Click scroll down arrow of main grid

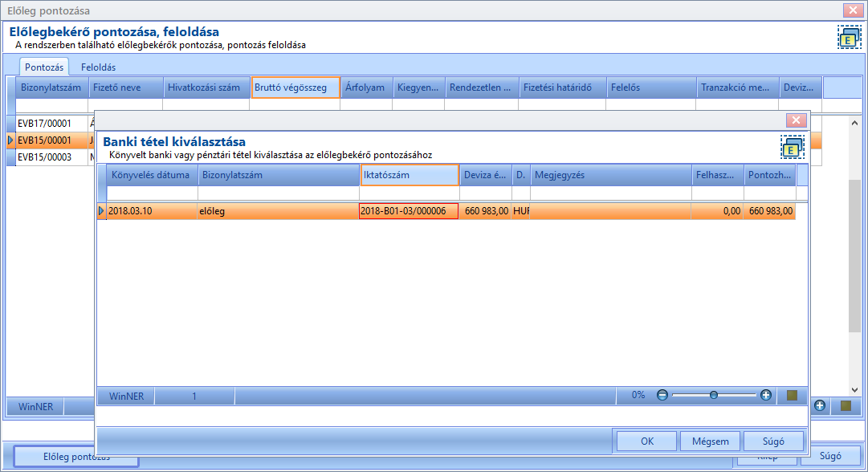coord(854,390)
